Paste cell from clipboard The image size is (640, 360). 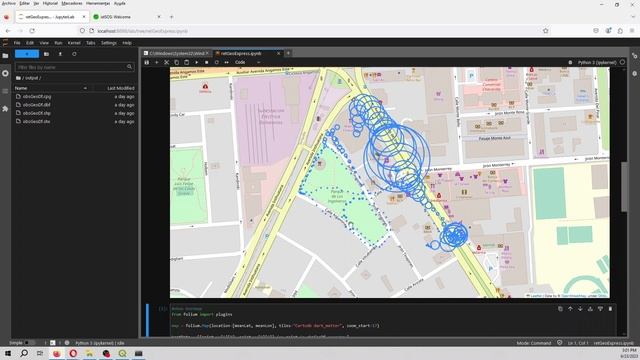click(x=187, y=62)
